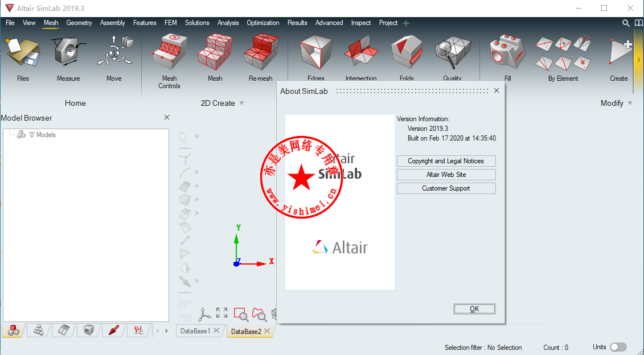
Task: Expand the 2D Create group dropdown
Action: point(242,104)
